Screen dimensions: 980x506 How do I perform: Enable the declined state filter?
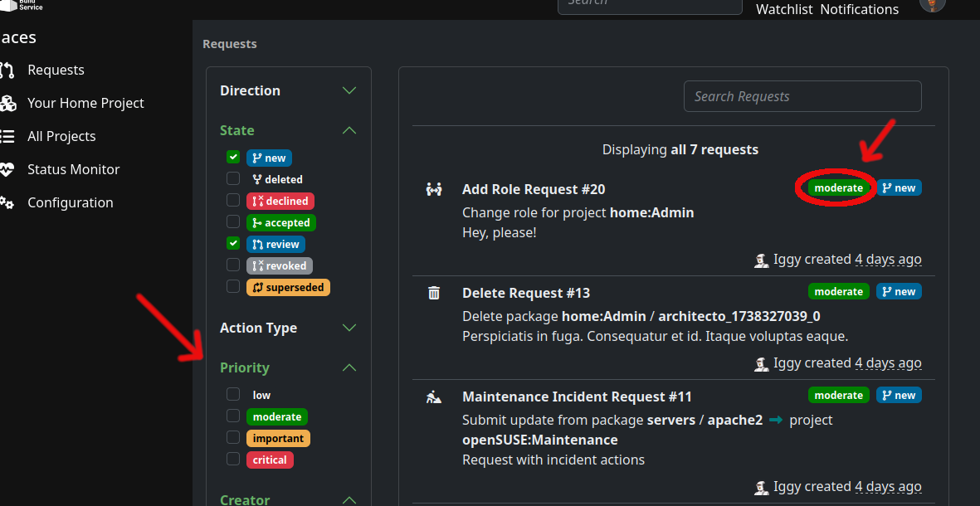[x=233, y=200]
